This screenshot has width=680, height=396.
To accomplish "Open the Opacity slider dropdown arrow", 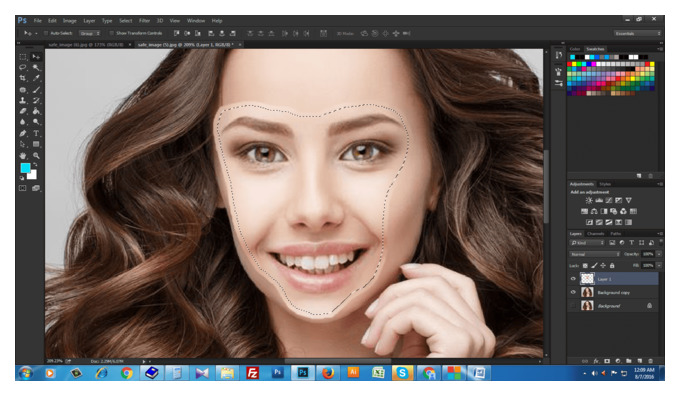I will pos(659,254).
